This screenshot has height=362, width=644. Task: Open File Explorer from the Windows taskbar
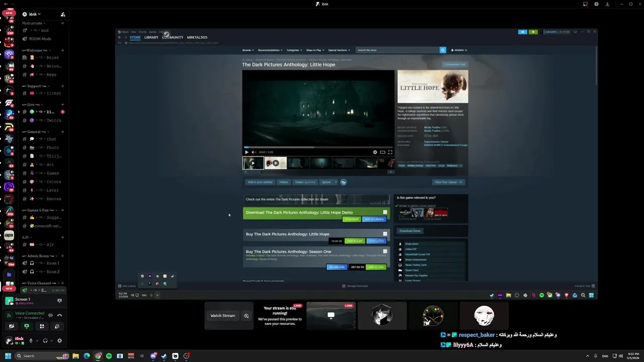pyautogui.click(x=75, y=356)
